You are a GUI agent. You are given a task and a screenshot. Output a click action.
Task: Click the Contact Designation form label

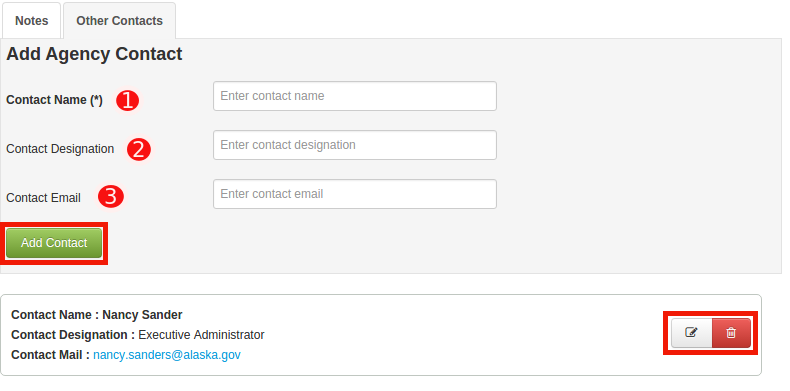pyautogui.click(x=60, y=149)
